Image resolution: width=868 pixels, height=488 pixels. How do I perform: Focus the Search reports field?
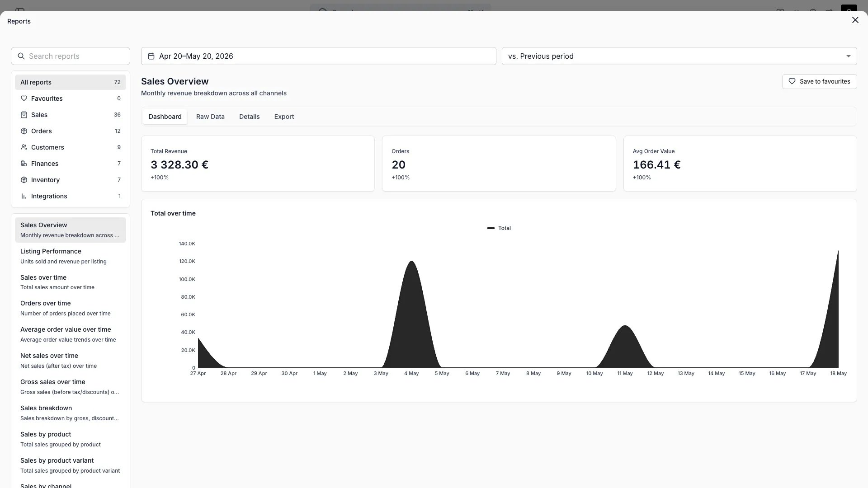[71, 56]
